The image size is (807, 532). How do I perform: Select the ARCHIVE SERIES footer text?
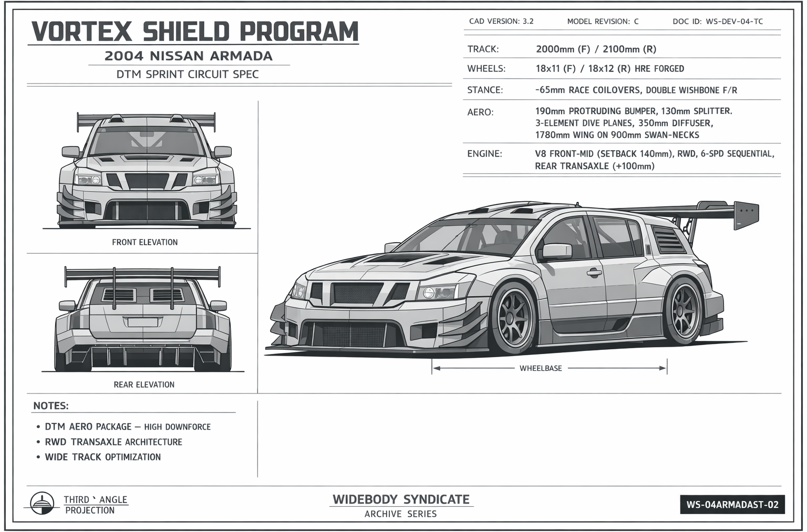[x=401, y=514]
